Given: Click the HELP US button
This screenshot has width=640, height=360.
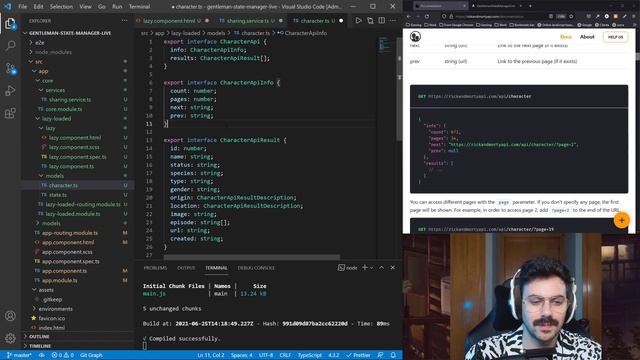Looking at the screenshot, I should (x=616, y=37).
